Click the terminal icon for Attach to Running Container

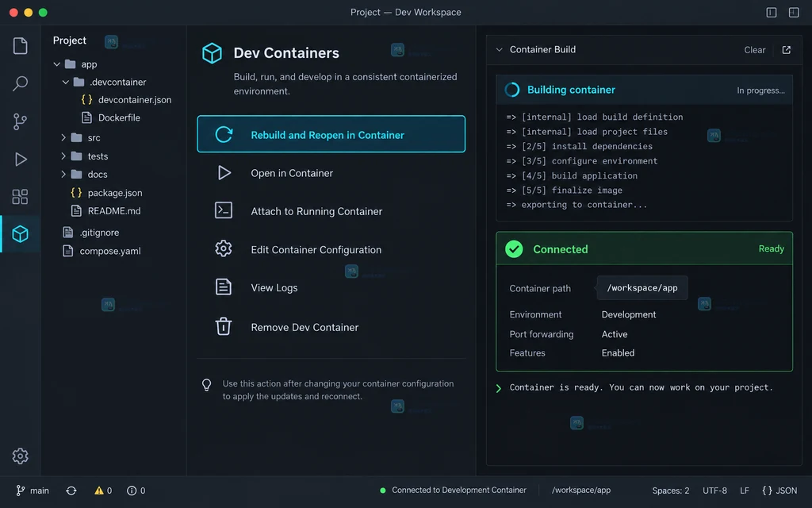click(x=223, y=210)
